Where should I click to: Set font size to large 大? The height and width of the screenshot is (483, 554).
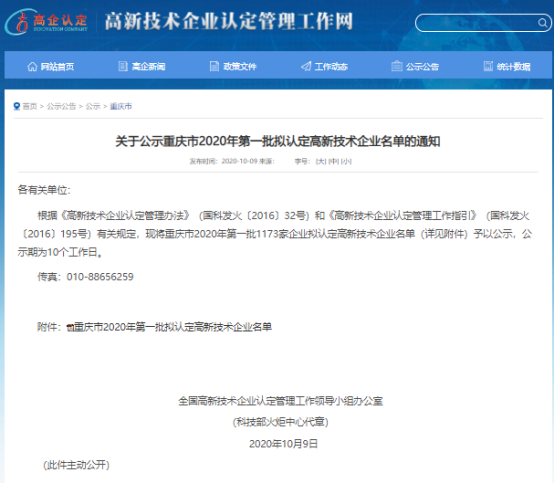coord(321,161)
